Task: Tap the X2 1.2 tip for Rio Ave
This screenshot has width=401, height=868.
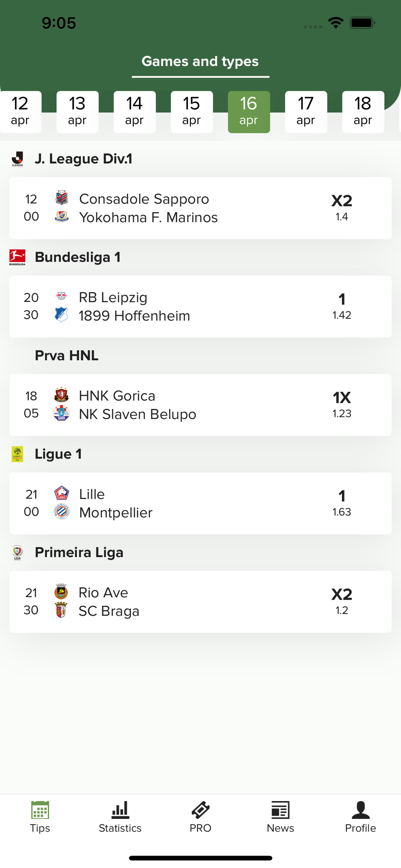Action: pyautogui.click(x=342, y=601)
